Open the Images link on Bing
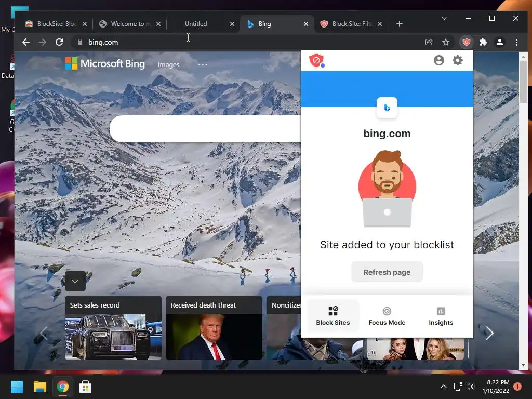 click(x=168, y=64)
